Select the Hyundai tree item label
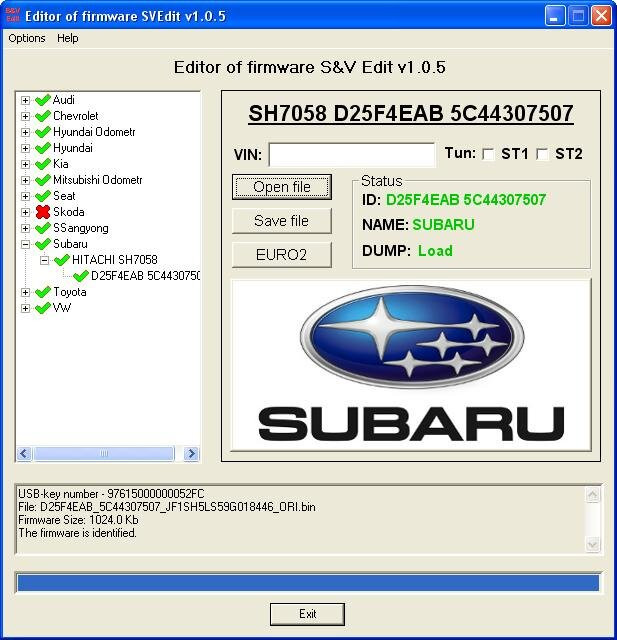 pos(73,148)
